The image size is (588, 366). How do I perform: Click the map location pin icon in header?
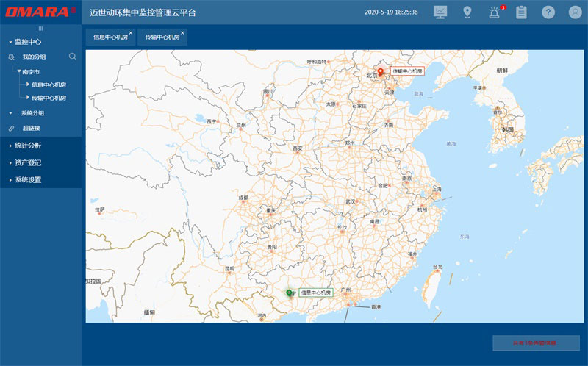(x=467, y=12)
